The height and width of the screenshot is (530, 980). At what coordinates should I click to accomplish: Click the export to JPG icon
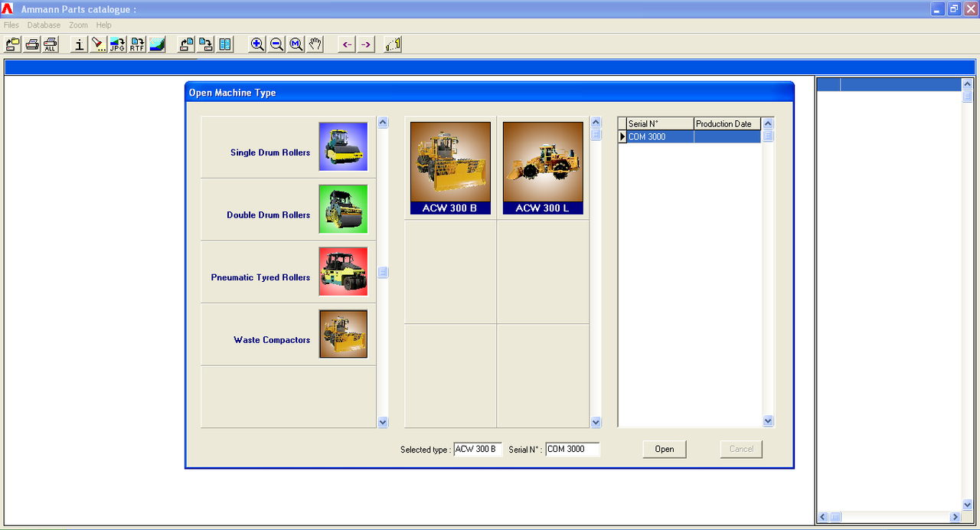tap(118, 44)
